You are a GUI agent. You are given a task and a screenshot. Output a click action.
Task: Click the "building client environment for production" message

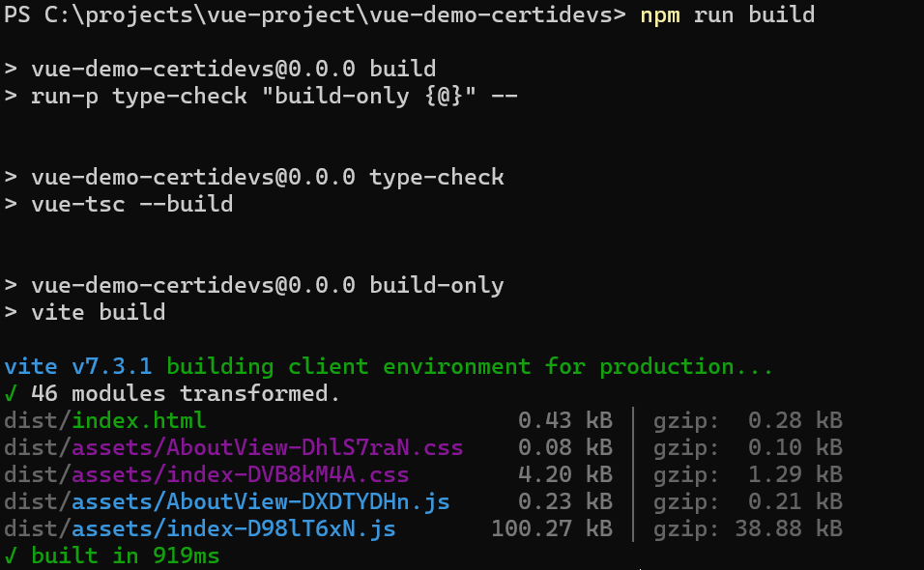[470, 367]
